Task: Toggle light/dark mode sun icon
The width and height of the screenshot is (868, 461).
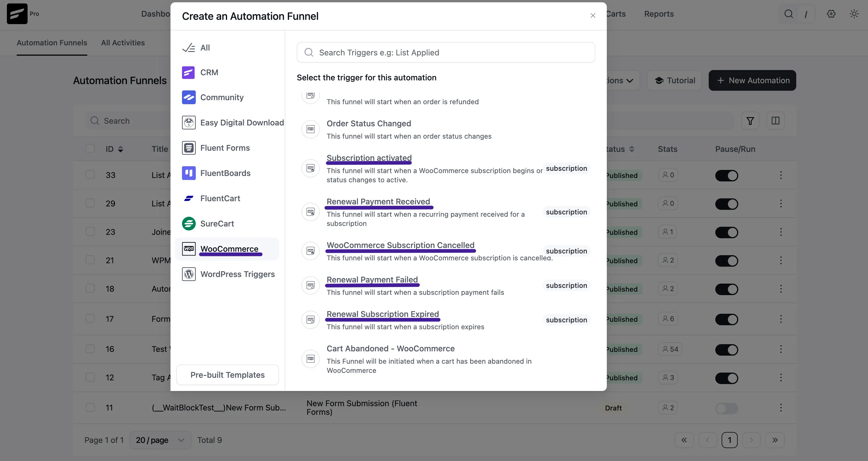Action: [x=854, y=14]
